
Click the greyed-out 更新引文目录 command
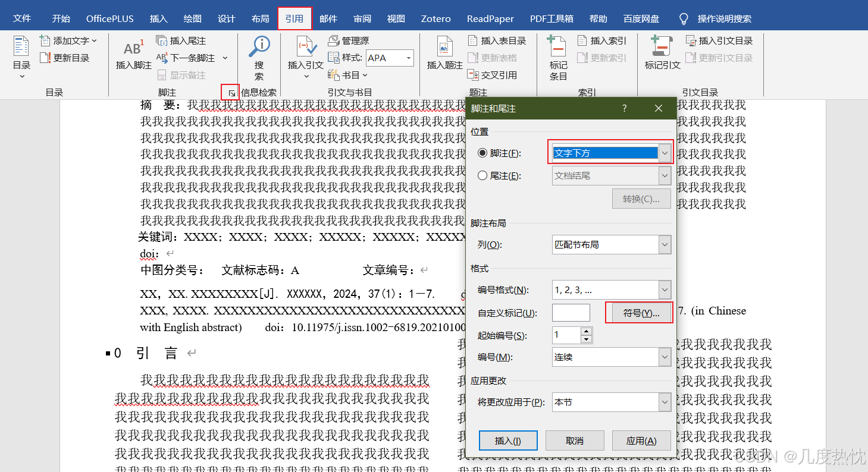pos(719,58)
